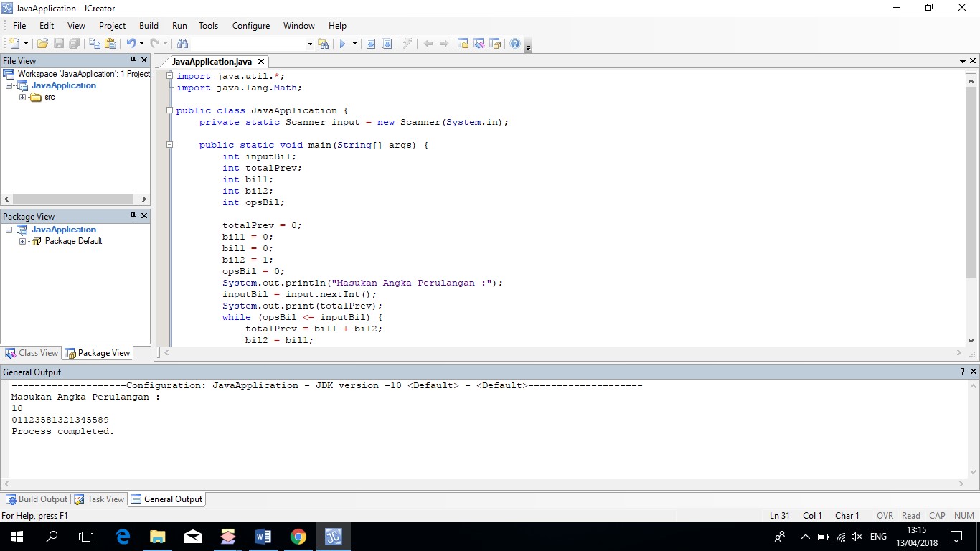Image resolution: width=980 pixels, height=551 pixels.
Task: Open the Build menu
Action: coord(149,25)
